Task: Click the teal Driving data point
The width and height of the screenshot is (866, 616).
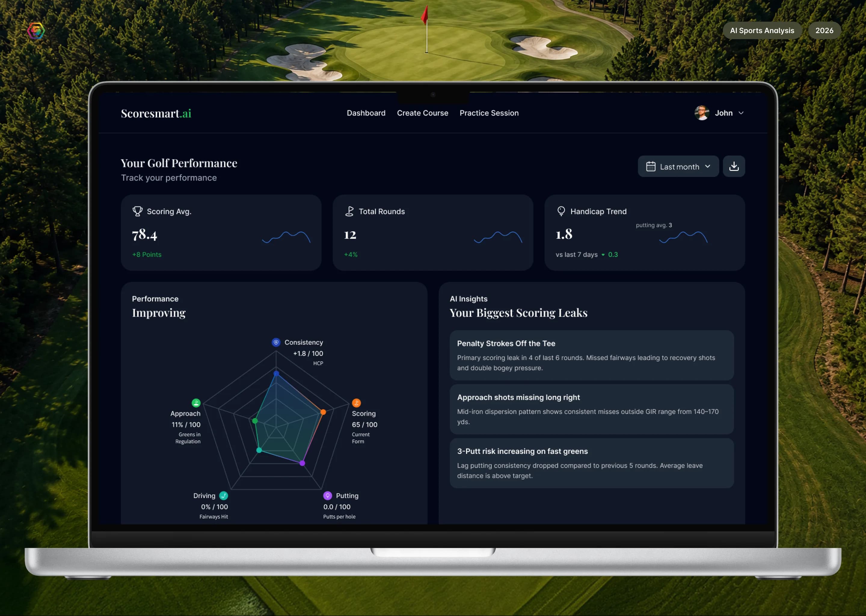Action: [x=259, y=450]
